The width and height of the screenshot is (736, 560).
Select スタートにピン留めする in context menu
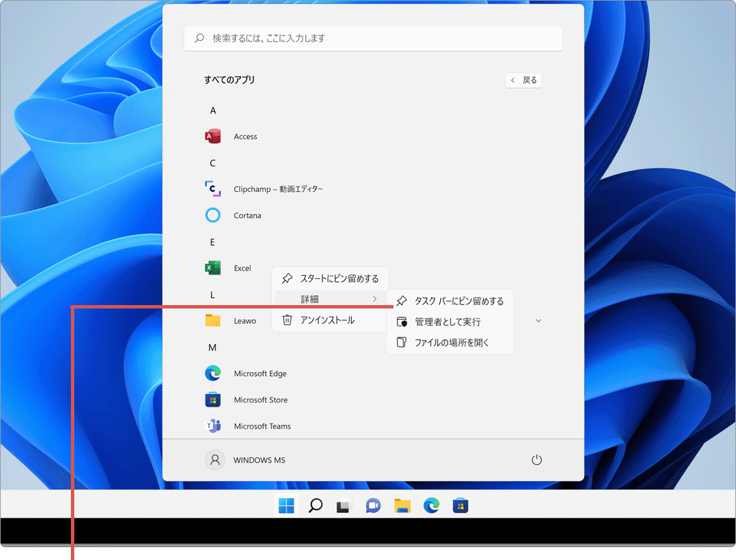point(330,278)
